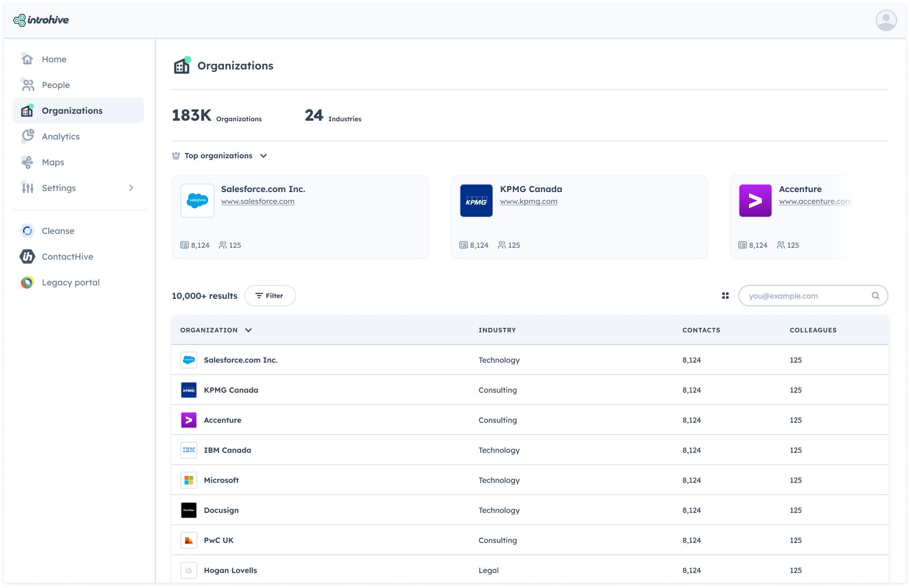Click Hogan Lovells table row name

(x=230, y=570)
